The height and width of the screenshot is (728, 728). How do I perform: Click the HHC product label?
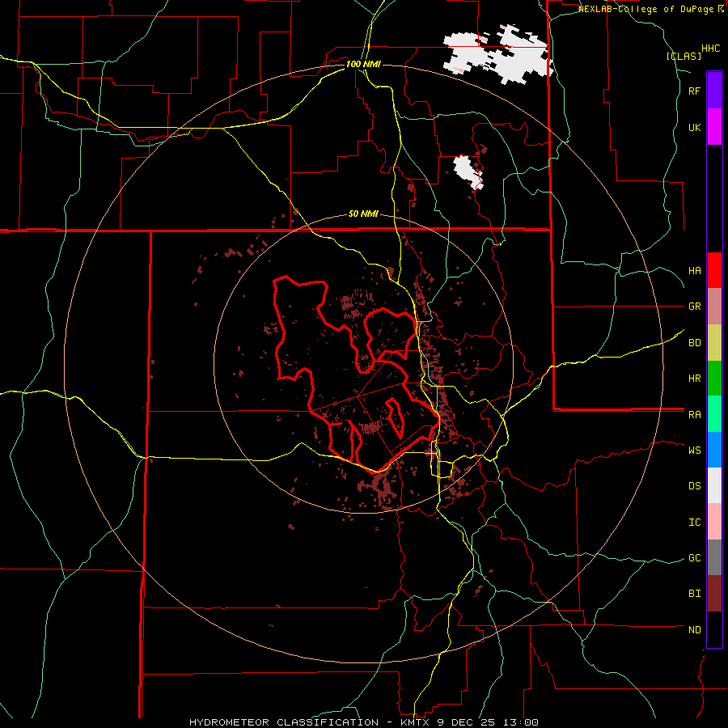pyautogui.click(x=711, y=49)
